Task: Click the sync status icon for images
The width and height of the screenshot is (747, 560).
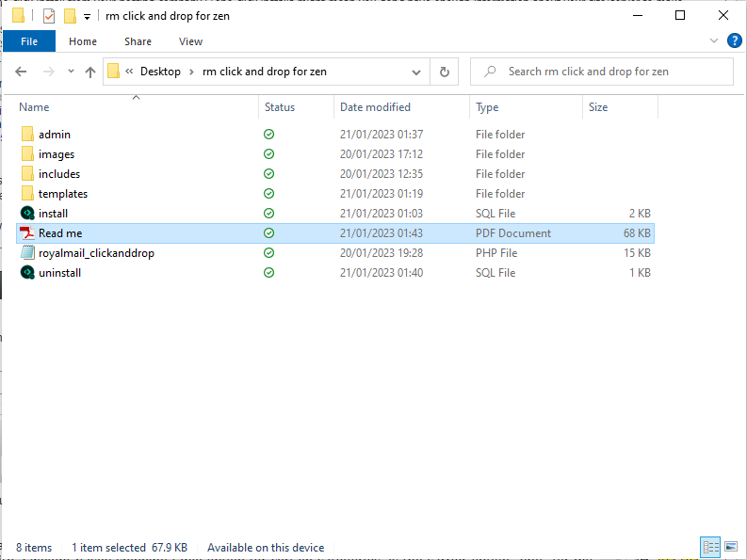Action: click(x=268, y=153)
